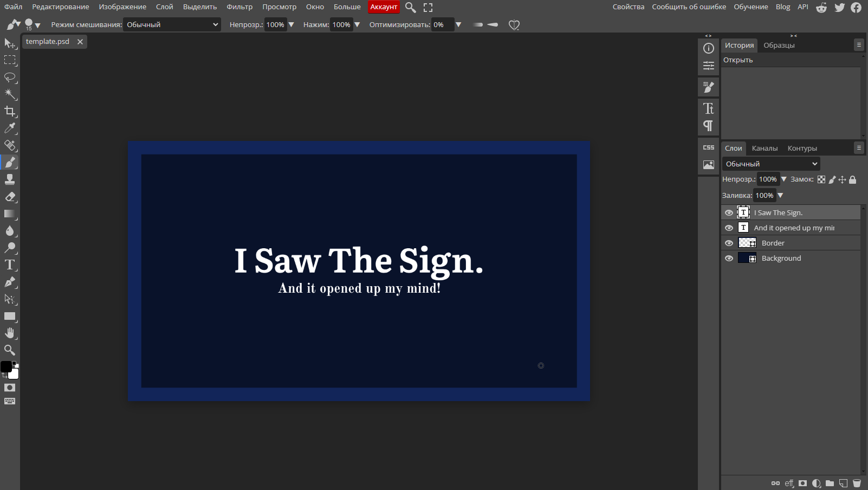
Task: Expand layer opacity arrow in Layers panel
Action: tap(783, 179)
